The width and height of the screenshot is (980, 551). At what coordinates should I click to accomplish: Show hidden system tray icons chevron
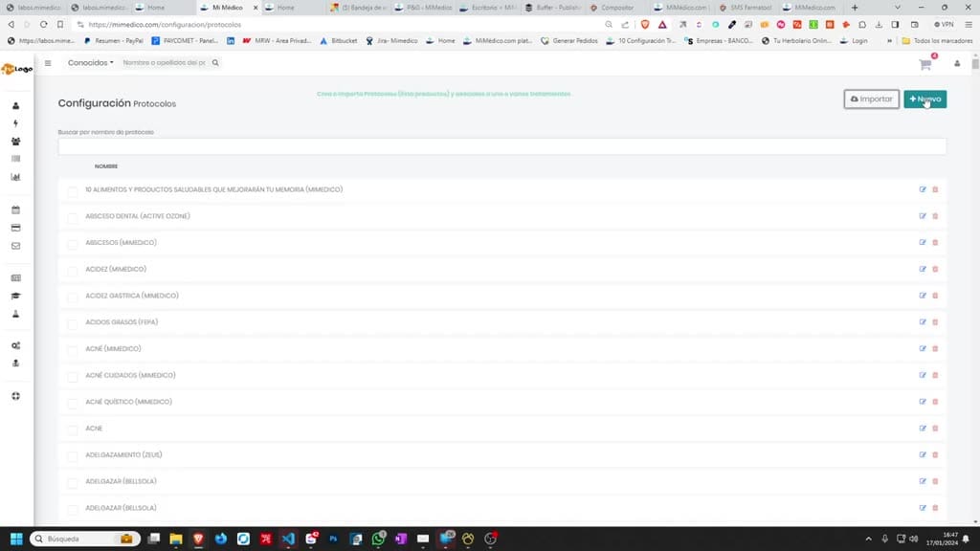pos(868,539)
